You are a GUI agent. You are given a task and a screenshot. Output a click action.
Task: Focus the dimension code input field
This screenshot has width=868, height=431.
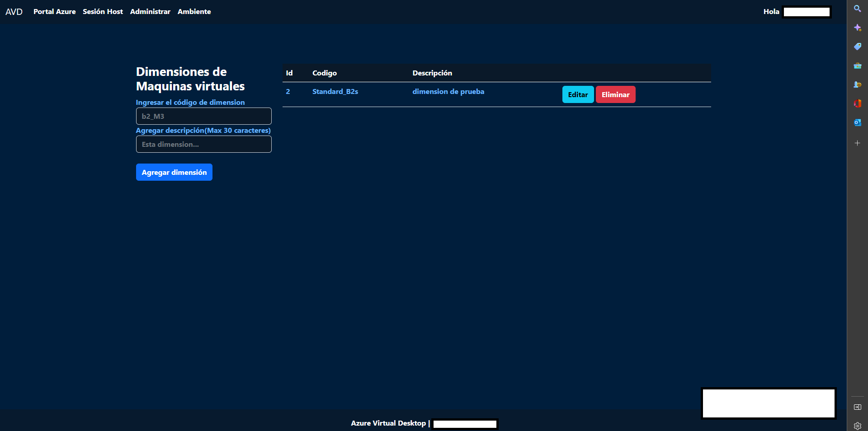point(203,116)
